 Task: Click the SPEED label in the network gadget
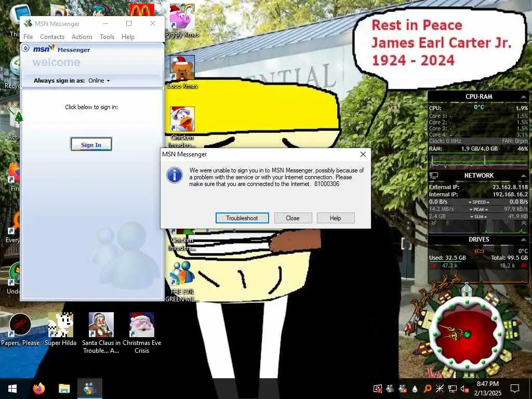pos(478,202)
